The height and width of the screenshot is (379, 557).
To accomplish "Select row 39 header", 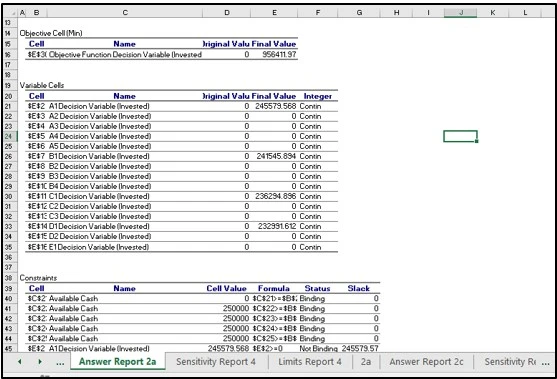I will 9,288.
